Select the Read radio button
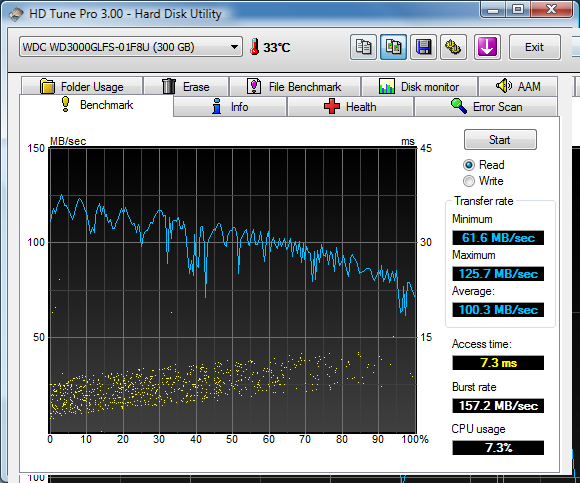 (x=469, y=165)
